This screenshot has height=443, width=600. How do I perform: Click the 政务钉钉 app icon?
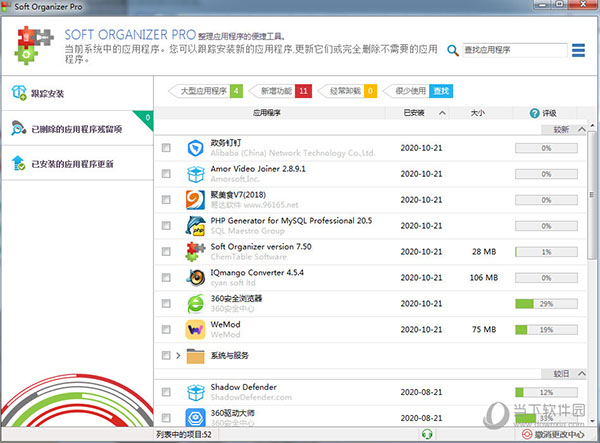[x=196, y=148]
